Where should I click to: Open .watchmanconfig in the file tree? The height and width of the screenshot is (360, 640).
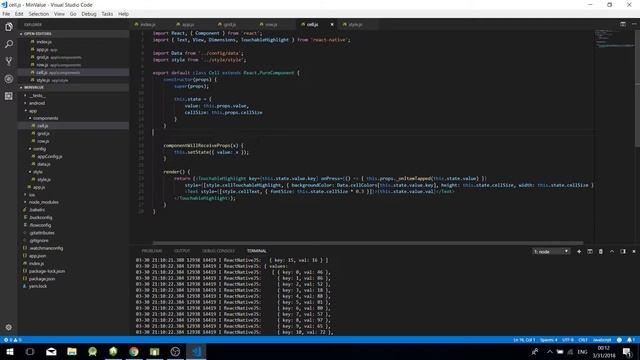click(46, 248)
